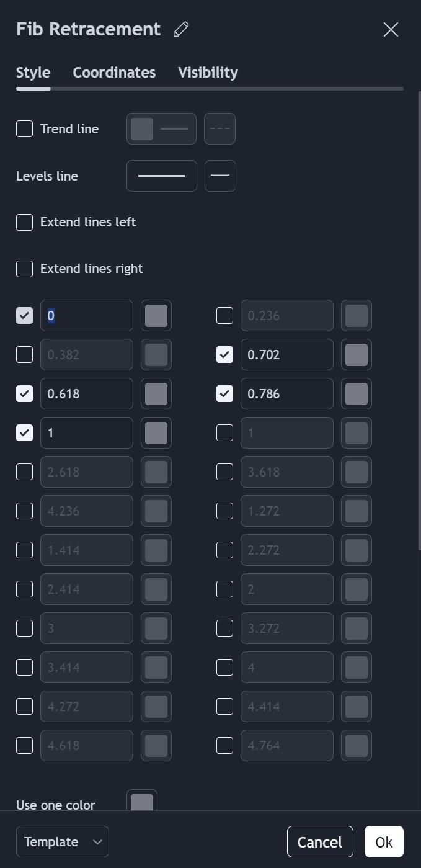The height and width of the screenshot is (868, 421).
Task: Click the pencil rename icon beside Fib Retracement
Action: (181, 29)
